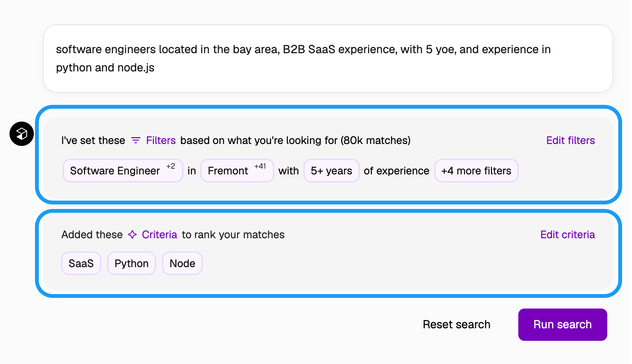
Task: Focus the search query text box
Action: point(328,59)
